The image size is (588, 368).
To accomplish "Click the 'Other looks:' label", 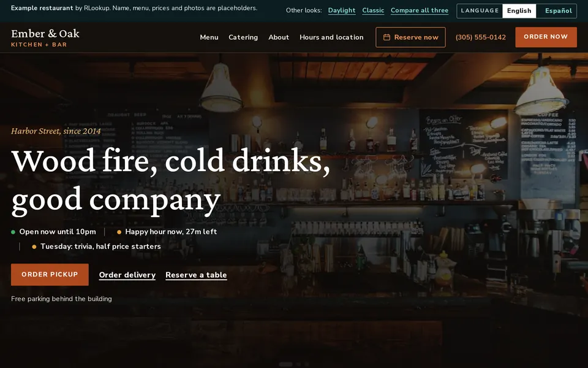I will coord(304,10).
